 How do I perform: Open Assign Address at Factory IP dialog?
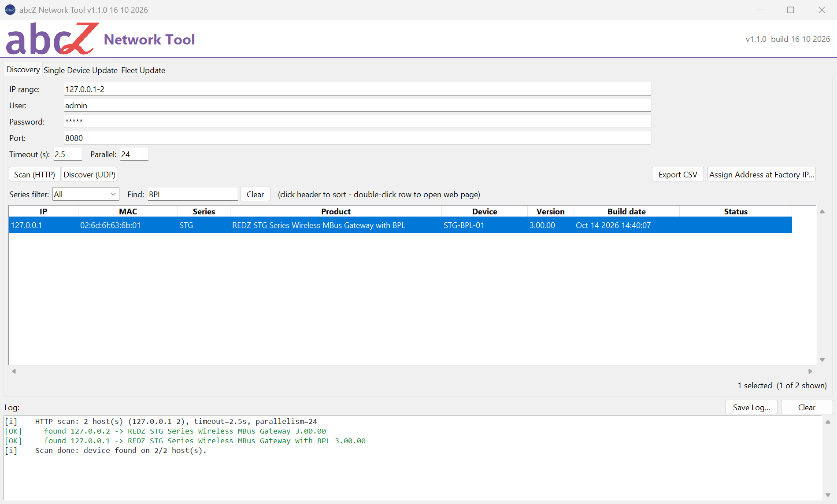[761, 174]
